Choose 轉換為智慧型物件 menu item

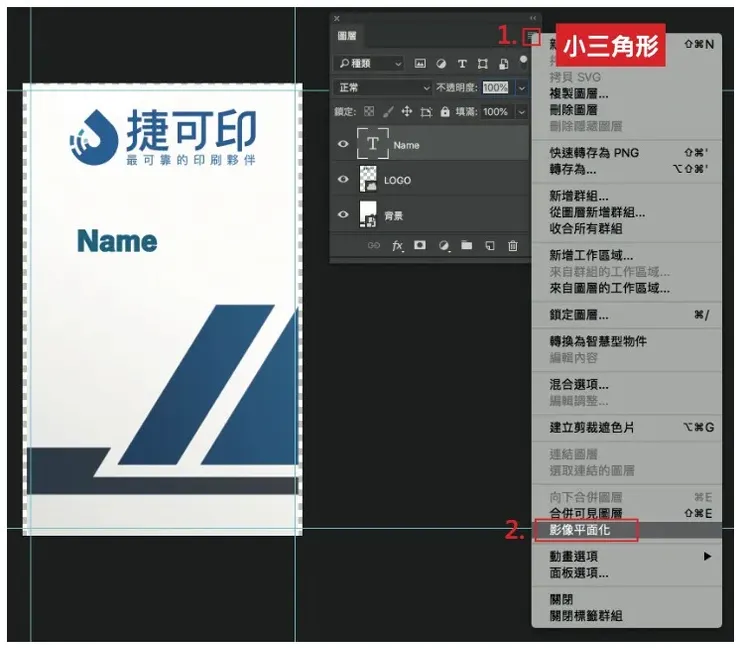tap(627, 341)
